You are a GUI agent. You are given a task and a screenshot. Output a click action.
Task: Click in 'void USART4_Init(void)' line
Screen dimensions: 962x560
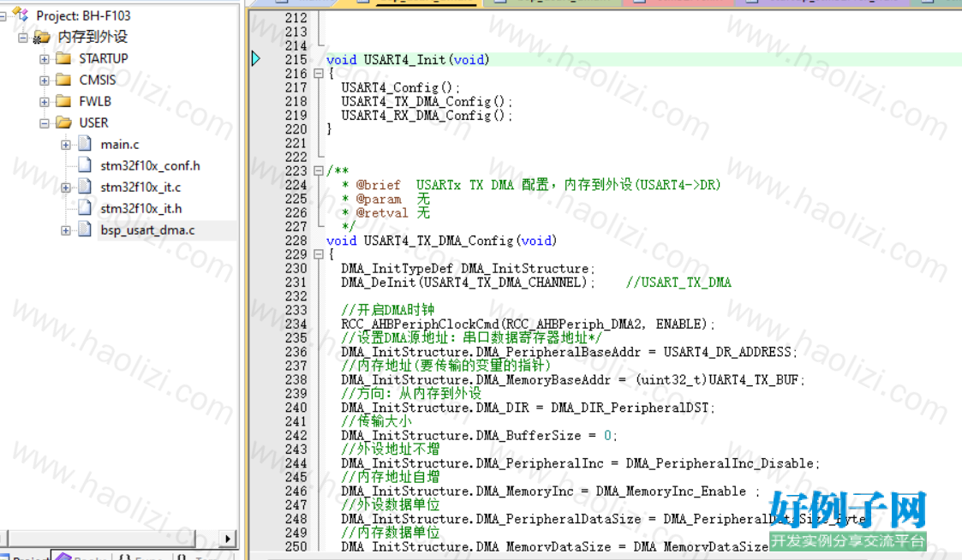[x=408, y=59]
